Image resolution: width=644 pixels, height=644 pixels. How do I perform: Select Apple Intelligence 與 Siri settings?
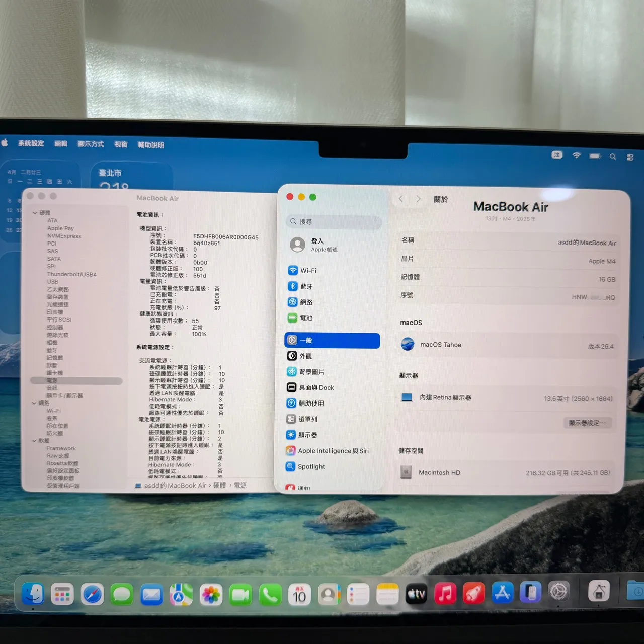coord(328,450)
